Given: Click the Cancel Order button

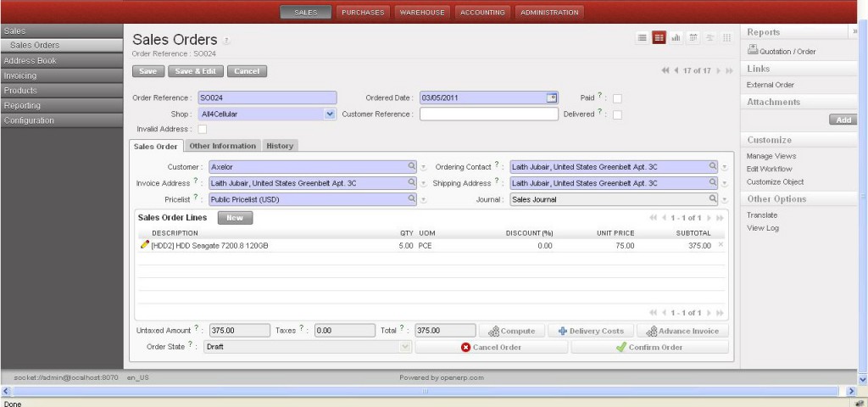Looking at the screenshot, I should point(491,347).
